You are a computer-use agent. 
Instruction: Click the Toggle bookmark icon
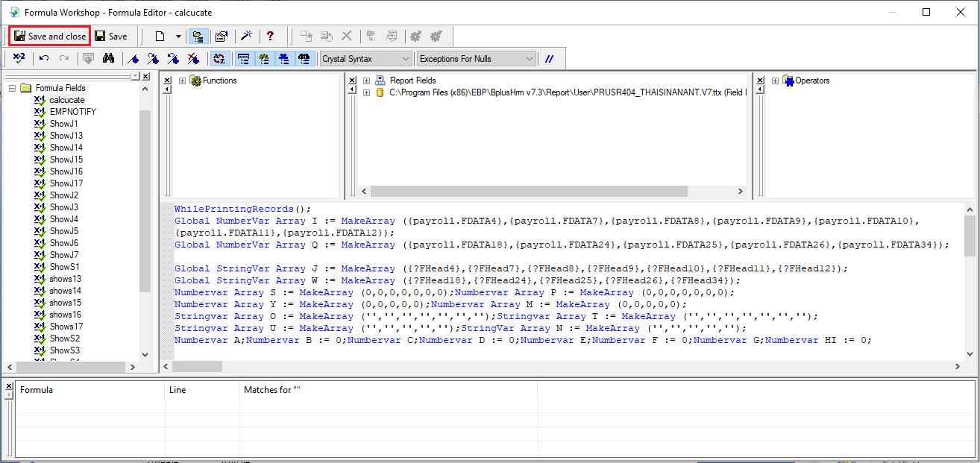click(134, 58)
